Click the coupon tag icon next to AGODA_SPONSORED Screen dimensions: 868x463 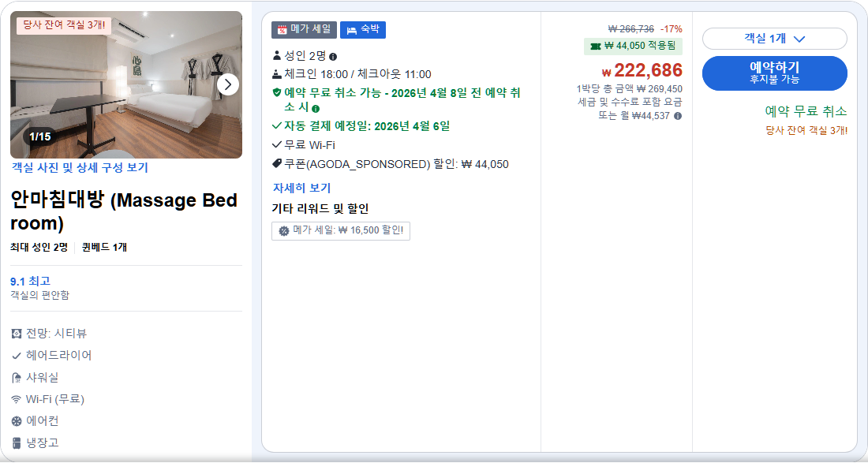point(276,162)
